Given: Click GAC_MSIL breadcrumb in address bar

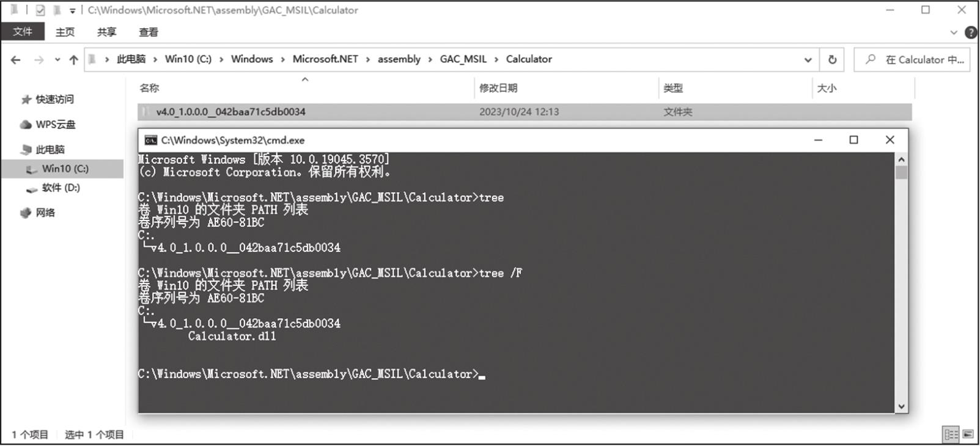Looking at the screenshot, I should (463, 59).
